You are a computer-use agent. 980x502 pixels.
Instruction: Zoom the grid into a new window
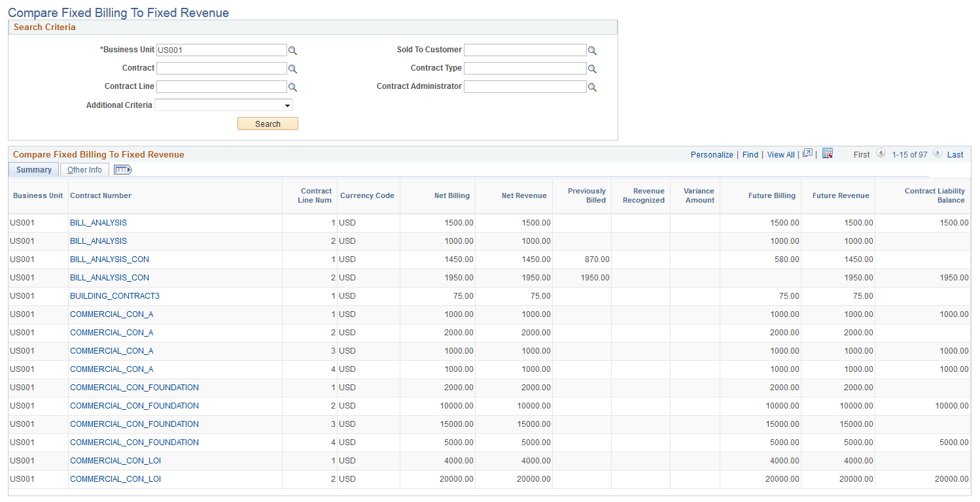pyautogui.click(x=807, y=154)
